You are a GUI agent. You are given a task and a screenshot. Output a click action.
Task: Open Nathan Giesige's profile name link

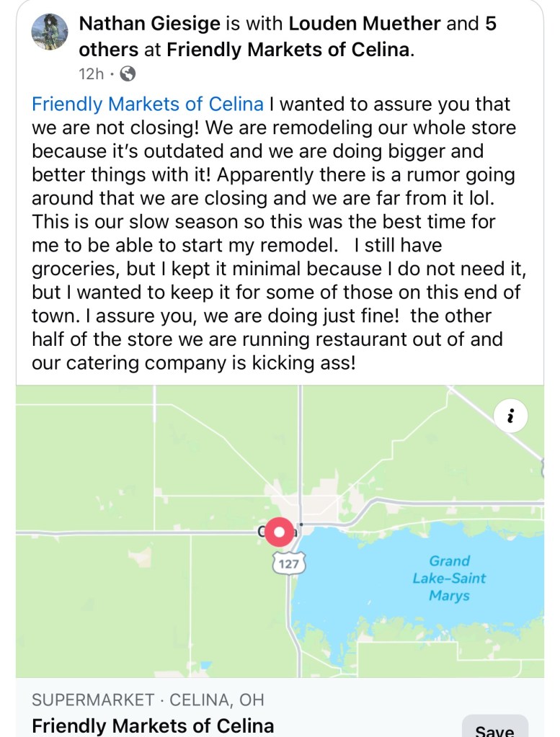[150, 24]
